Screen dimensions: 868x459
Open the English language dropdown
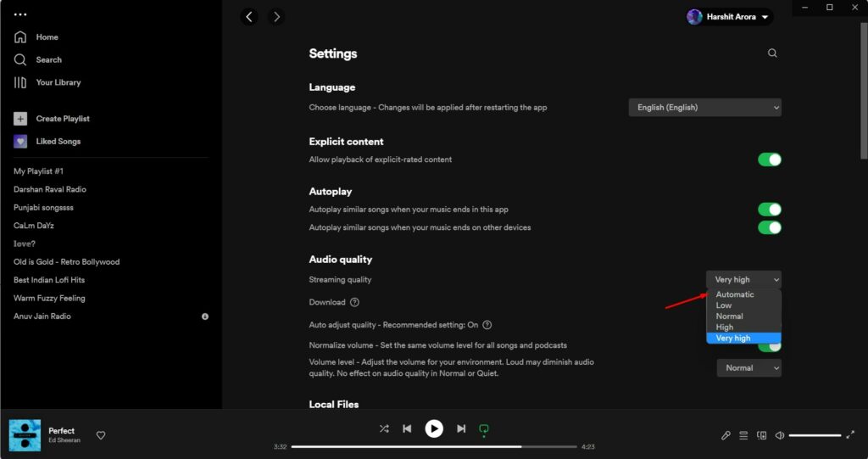click(x=704, y=108)
